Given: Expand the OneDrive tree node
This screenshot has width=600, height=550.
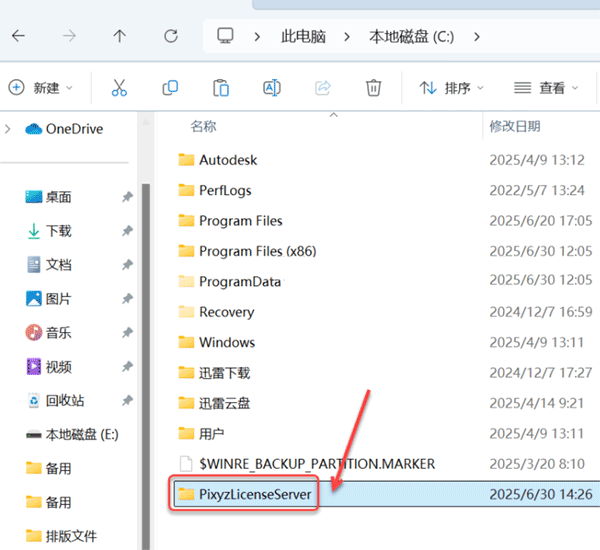Looking at the screenshot, I should click(x=8, y=129).
